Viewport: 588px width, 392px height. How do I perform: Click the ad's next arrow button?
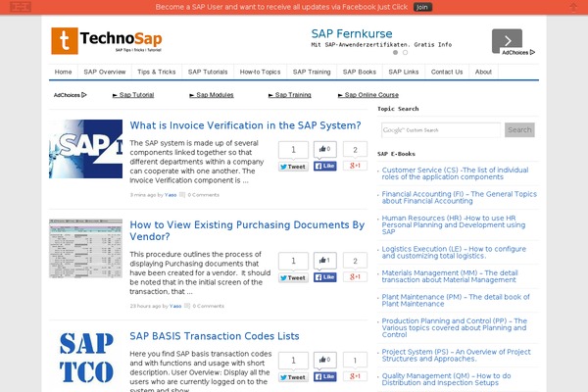click(x=507, y=40)
